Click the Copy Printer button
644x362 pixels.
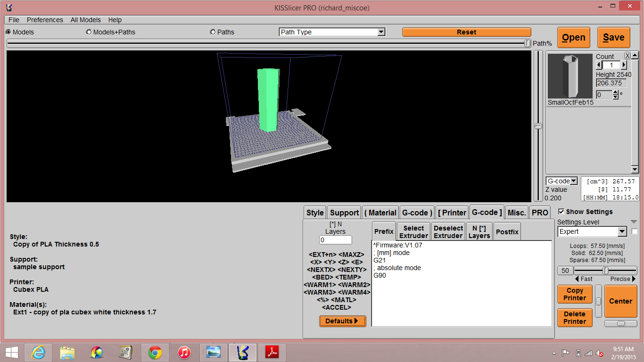(x=575, y=294)
